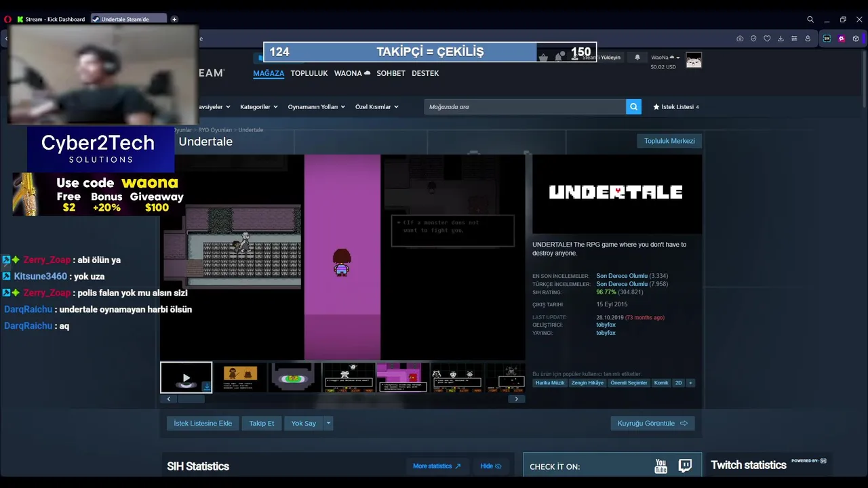Open the Oynamanın Yolları dropdown
868x488 pixels.
316,107
